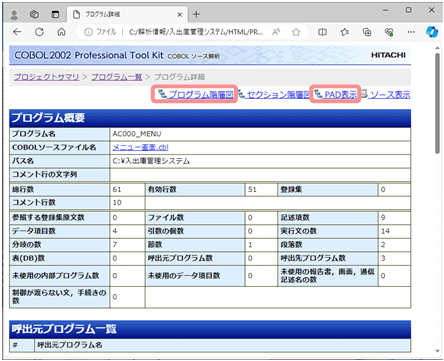This screenshot has height=361, width=444.
Task: Click the site information icon in address bar
Action: coord(88,32)
